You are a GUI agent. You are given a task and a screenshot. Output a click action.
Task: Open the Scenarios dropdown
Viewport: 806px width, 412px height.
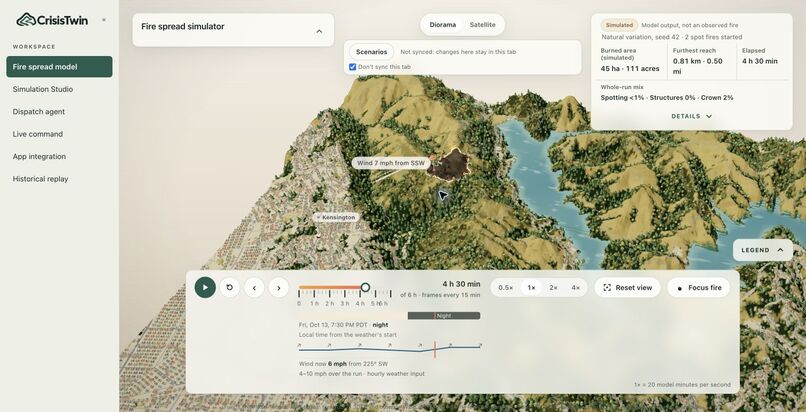(372, 52)
